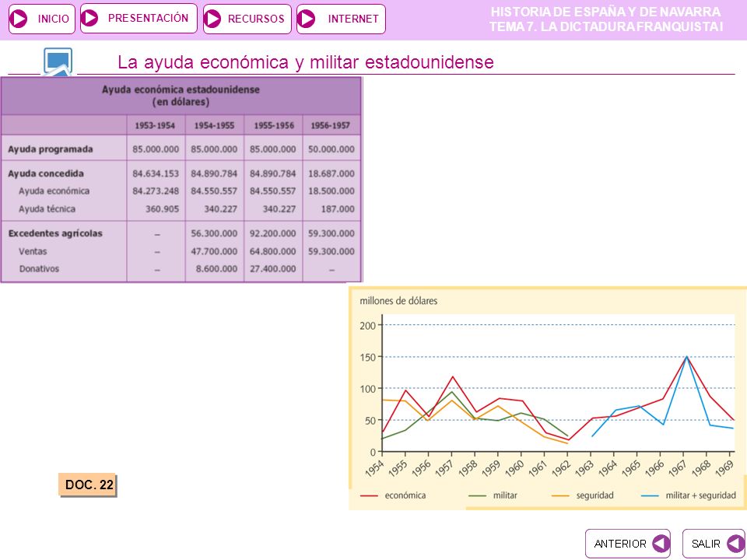Click the SALIR arrow icon
747x560 pixels.
pos(736,544)
